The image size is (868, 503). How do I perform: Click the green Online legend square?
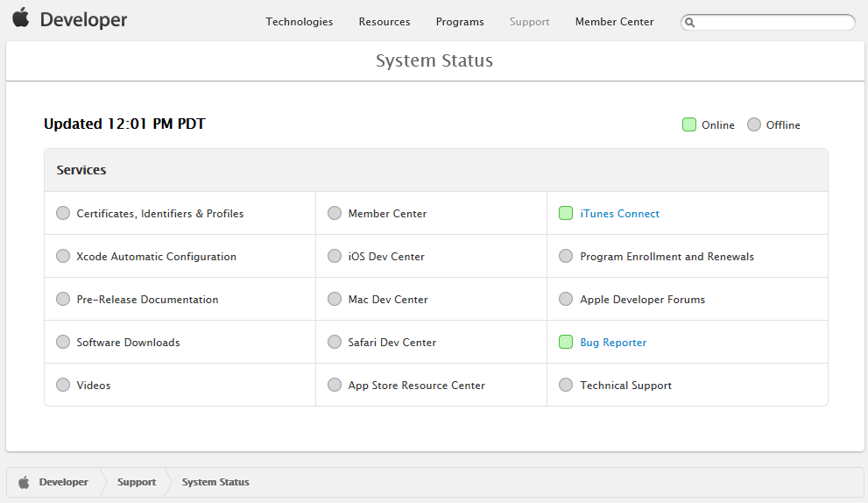[689, 124]
